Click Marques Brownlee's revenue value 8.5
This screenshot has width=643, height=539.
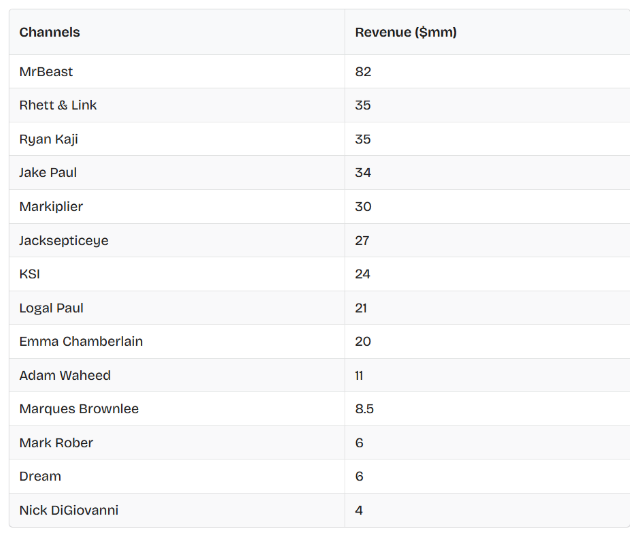(365, 409)
